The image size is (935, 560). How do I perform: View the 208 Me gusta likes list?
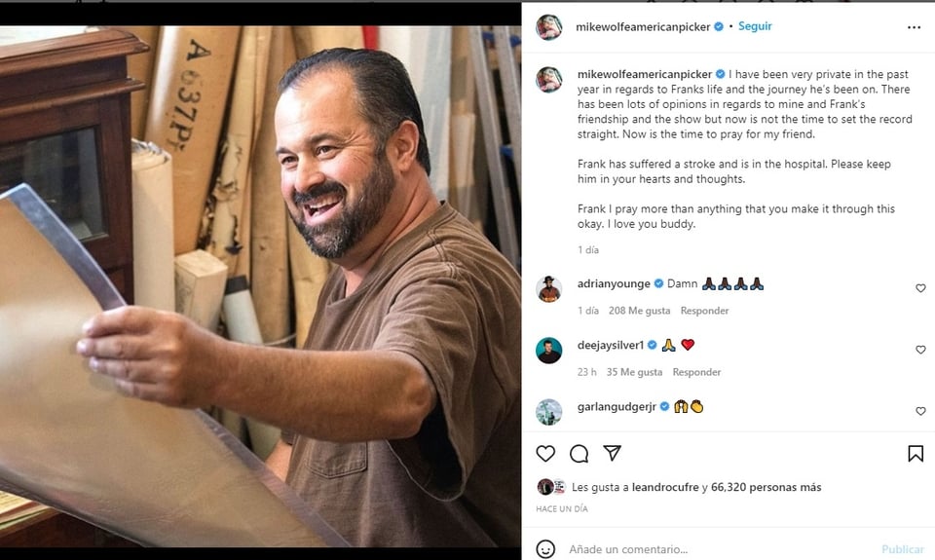point(639,310)
